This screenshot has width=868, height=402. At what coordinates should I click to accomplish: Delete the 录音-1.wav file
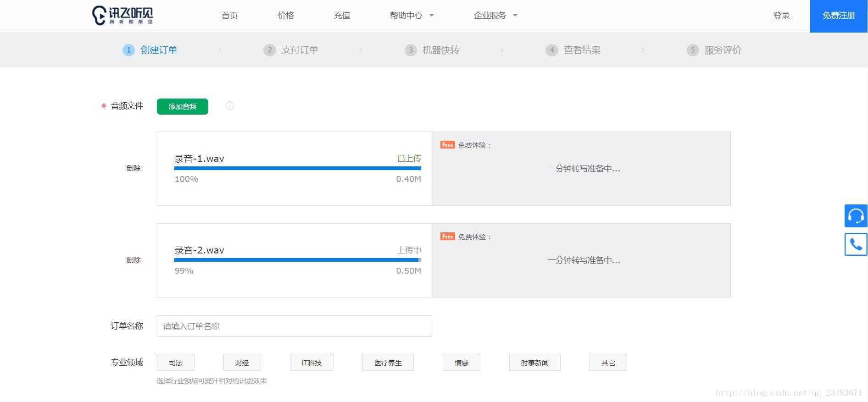134,168
